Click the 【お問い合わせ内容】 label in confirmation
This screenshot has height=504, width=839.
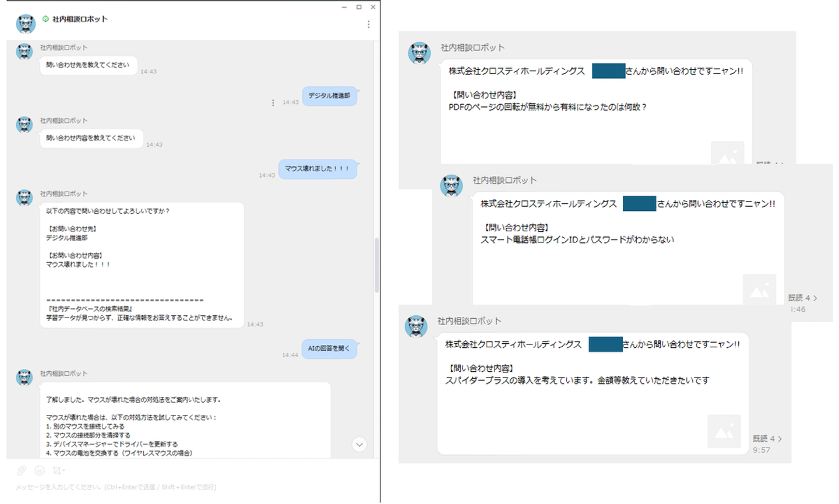click(74, 256)
